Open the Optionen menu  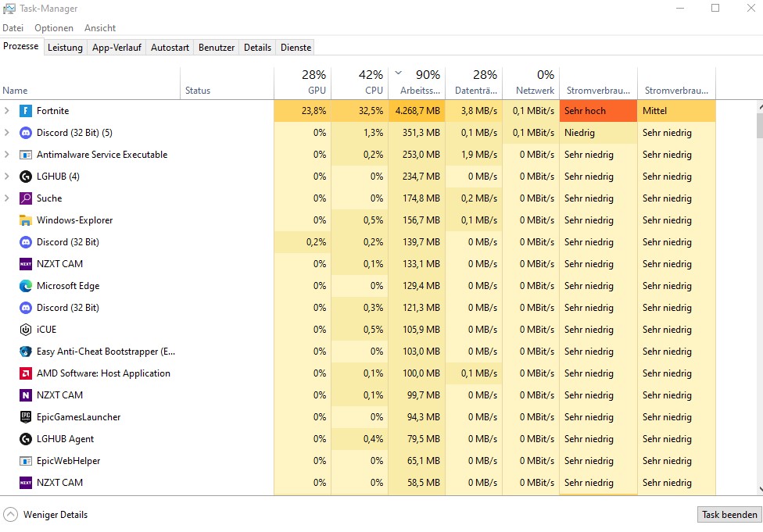click(53, 28)
